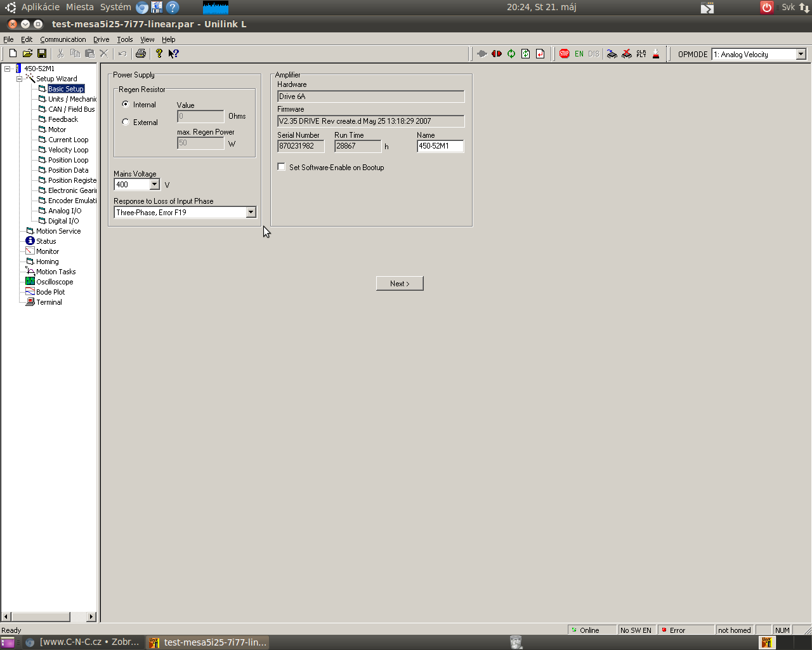Create new file with blank page icon
This screenshot has width=812, height=650.
point(13,54)
